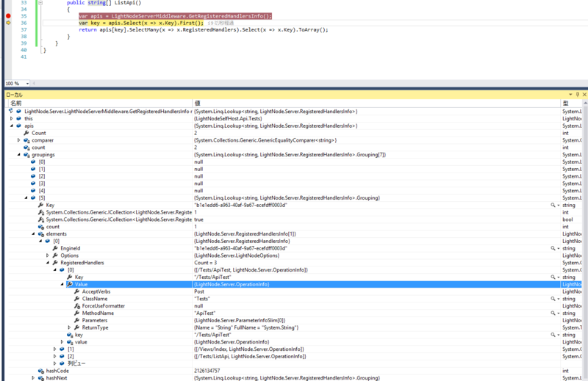The image size is (588, 381).
Task: Click the icon beside 'ForceUseFormatter'
Action: [x=77, y=306]
